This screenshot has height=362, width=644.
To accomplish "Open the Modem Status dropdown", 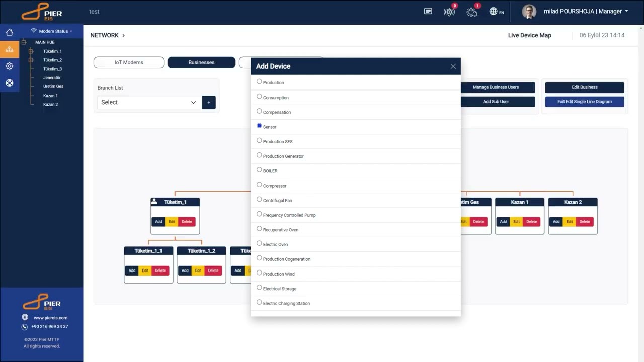I will click(51, 31).
